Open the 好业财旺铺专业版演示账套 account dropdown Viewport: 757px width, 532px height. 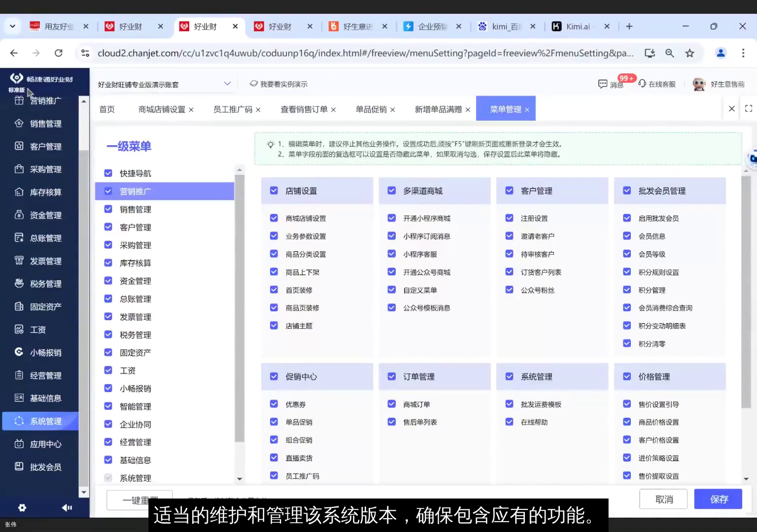(164, 83)
